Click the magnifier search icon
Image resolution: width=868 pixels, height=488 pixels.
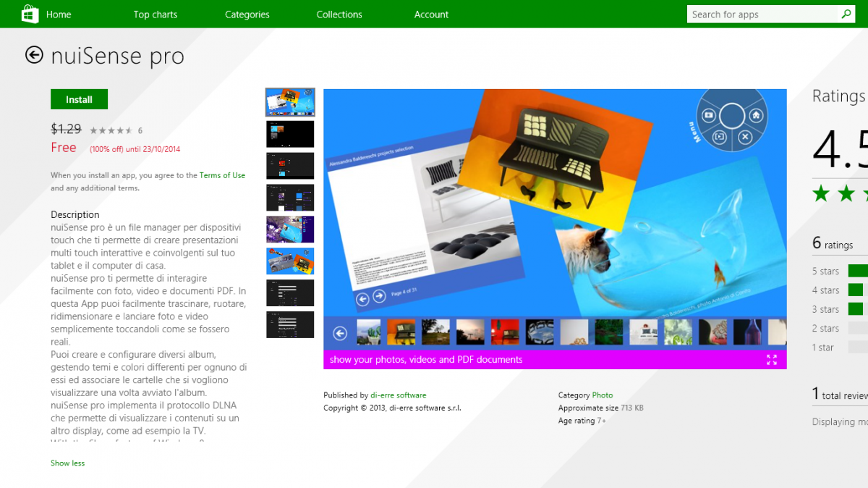846,14
